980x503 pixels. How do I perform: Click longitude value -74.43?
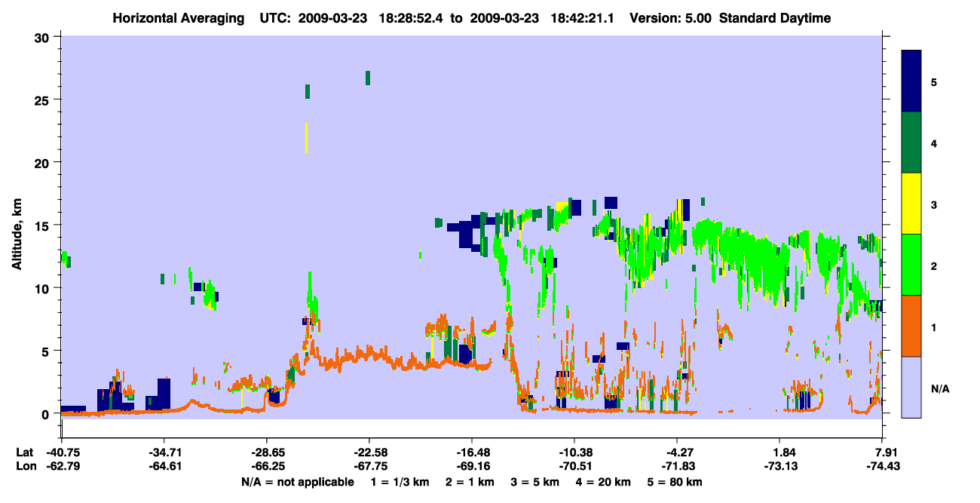(x=883, y=466)
